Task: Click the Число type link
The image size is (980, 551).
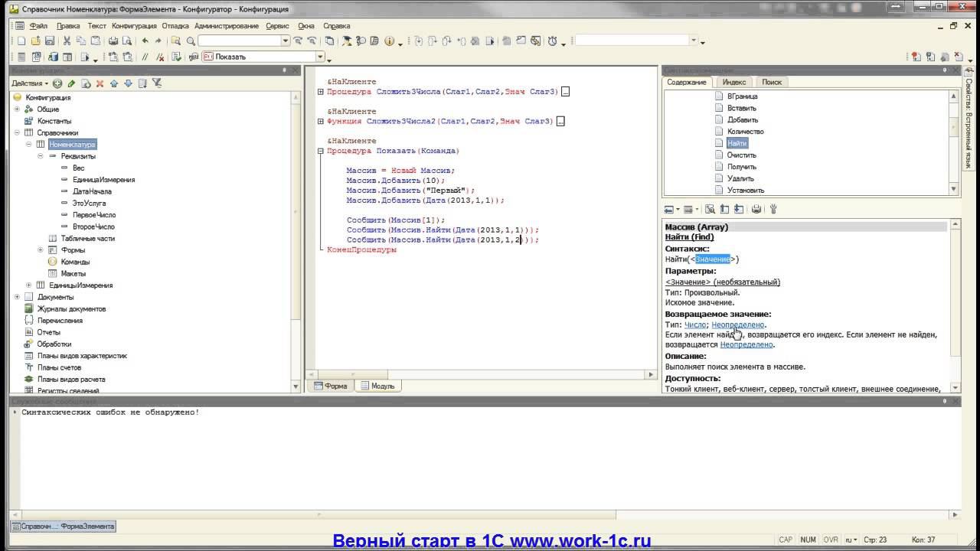Action: click(x=695, y=324)
